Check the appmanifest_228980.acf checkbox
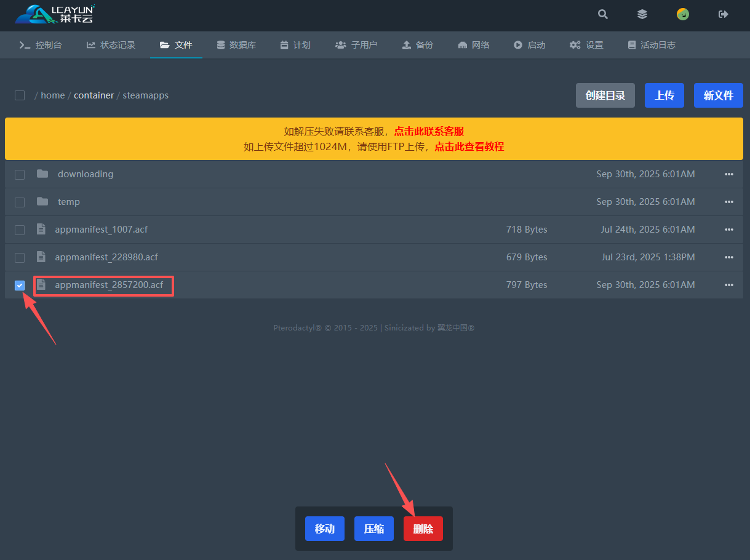The height and width of the screenshot is (560, 750). click(20, 257)
